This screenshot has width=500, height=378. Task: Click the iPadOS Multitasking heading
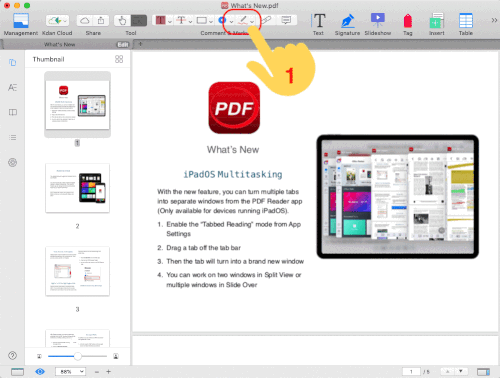[x=233, y=174]
